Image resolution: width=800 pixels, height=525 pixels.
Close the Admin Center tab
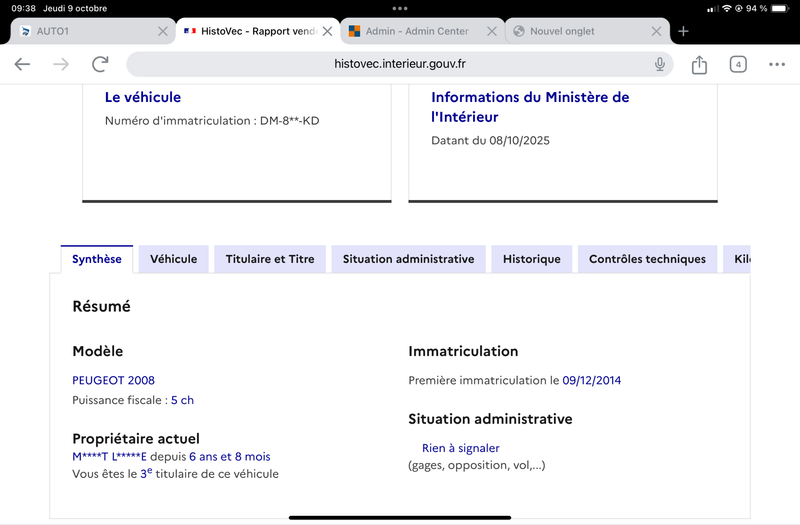pos(491,31)
